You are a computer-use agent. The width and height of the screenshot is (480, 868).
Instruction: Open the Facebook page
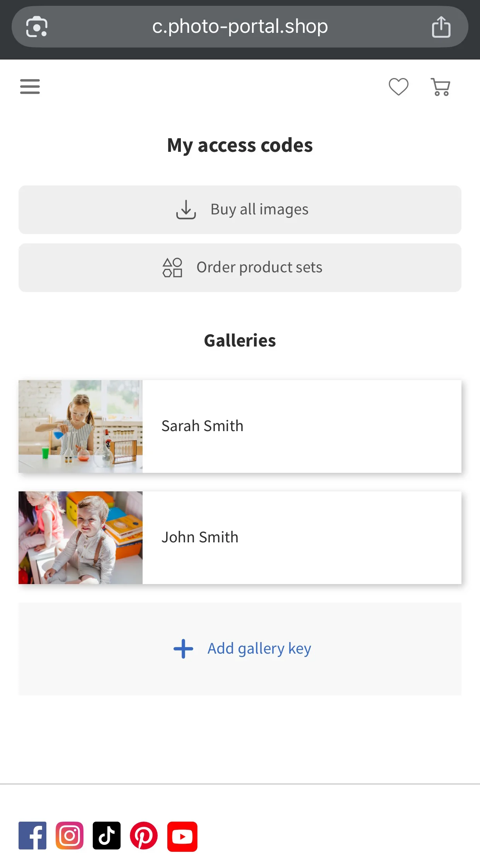pyautogui.click(x=32, y=836)
